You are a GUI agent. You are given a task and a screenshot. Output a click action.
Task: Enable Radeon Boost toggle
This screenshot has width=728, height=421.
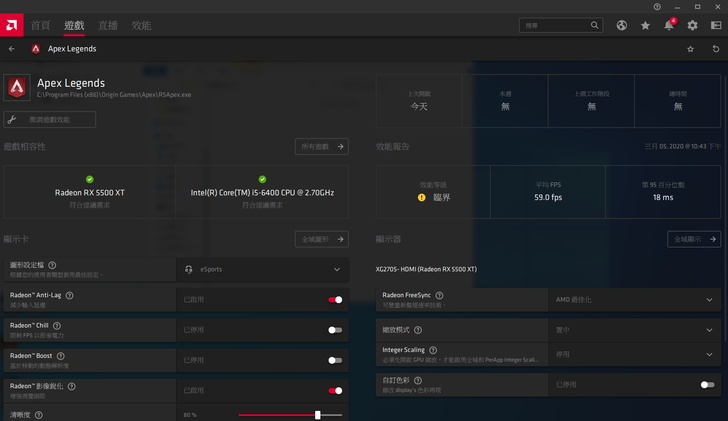tap(335, 360)
